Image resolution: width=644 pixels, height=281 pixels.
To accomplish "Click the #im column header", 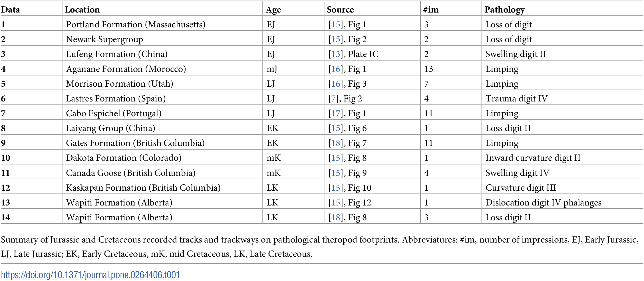I will [x=431, y=10].
